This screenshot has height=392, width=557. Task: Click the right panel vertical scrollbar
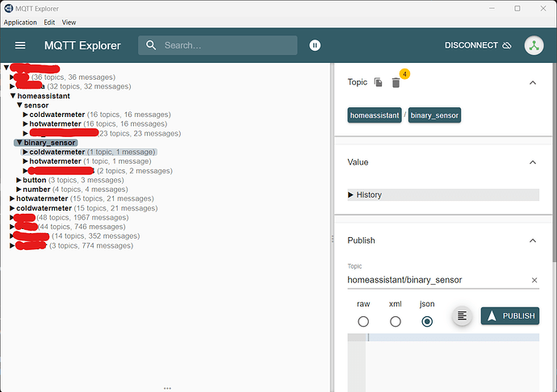[555, 163]
